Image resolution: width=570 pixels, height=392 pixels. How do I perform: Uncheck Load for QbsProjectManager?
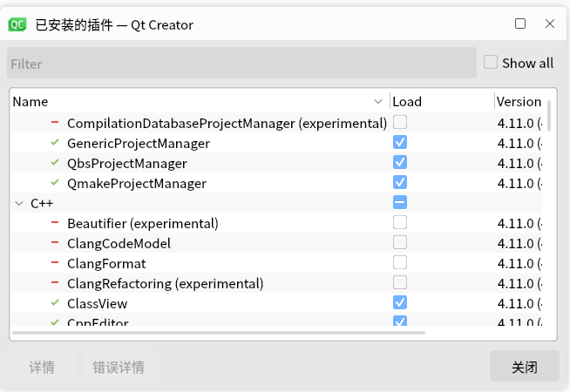click(x=400, y=162)
